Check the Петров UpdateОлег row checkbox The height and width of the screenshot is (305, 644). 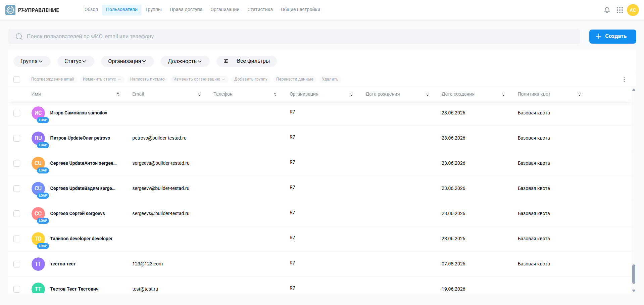pyautogui.click(x=17, y=138)
